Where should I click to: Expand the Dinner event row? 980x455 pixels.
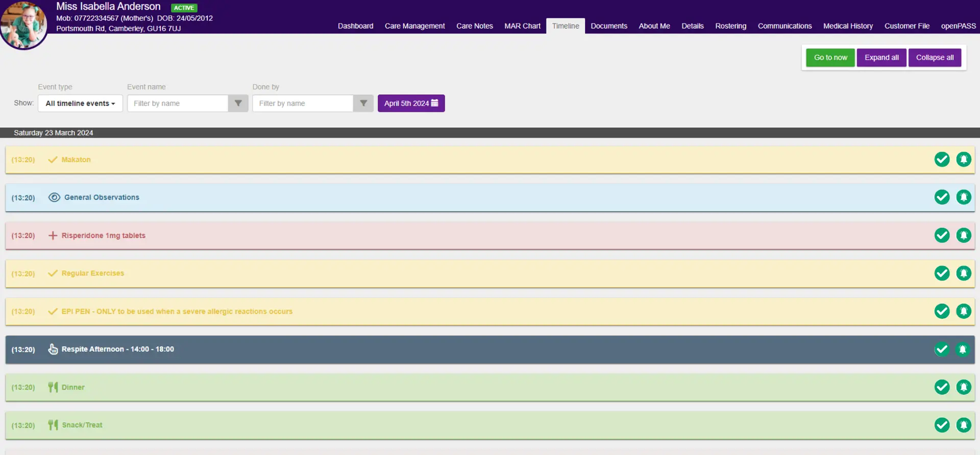(x=490, y=387)
